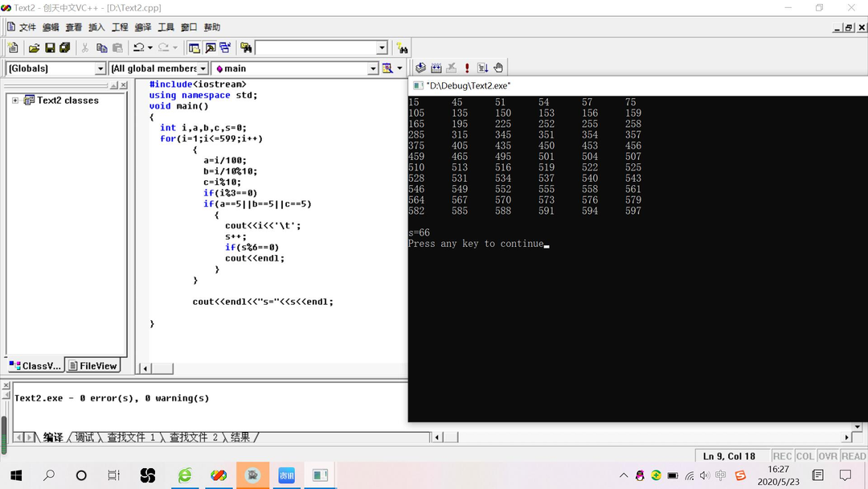The height and width of the screenshot is (489, 868).
Task: Open the Undo history dropdown arrow
Action: pos(150,48)
